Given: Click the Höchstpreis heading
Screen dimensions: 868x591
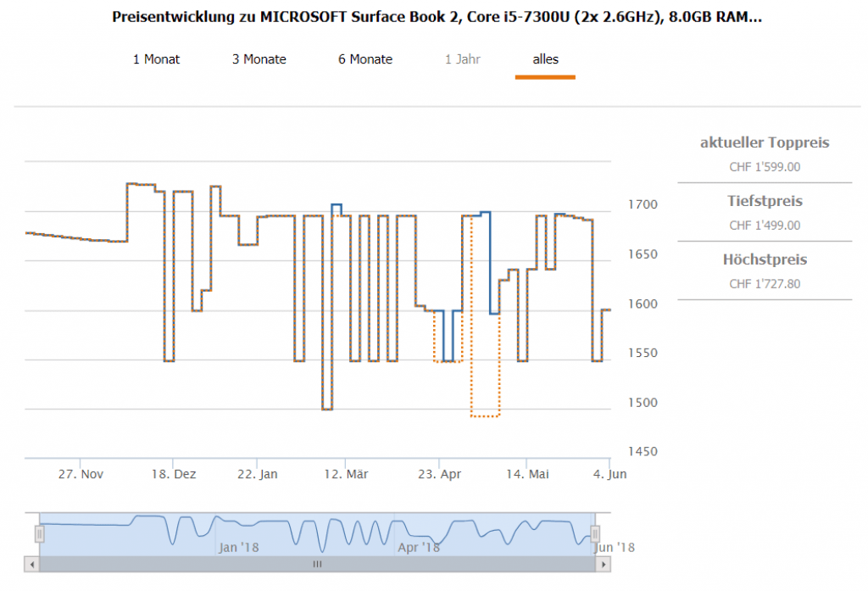Looking at the screenshot, I should (765, 259).
